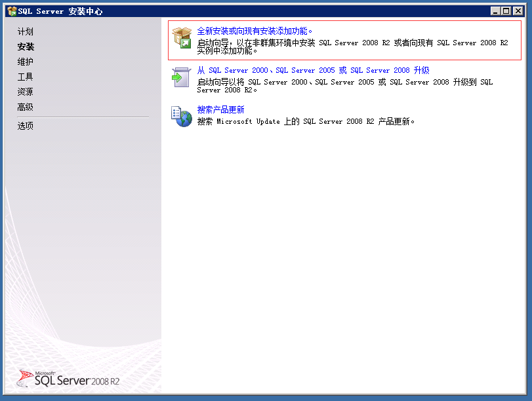532x401 pixels.
Task: Switch to the 维护 section
Action: click(26, 62)
